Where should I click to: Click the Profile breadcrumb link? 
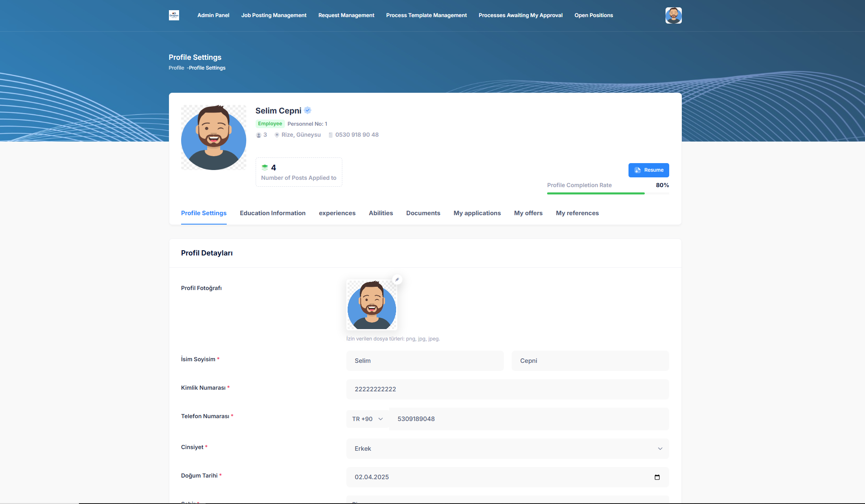176,68
